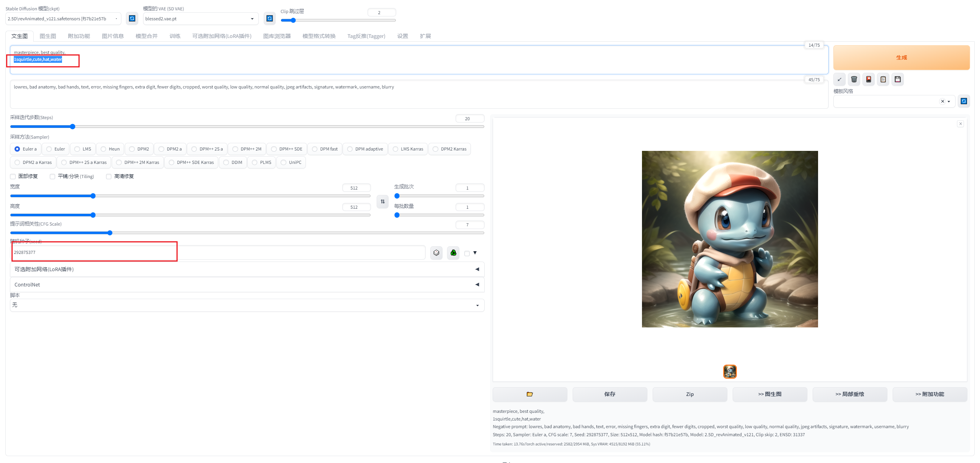Swap width and height values

pyautogui.click(x=383, y=201)
